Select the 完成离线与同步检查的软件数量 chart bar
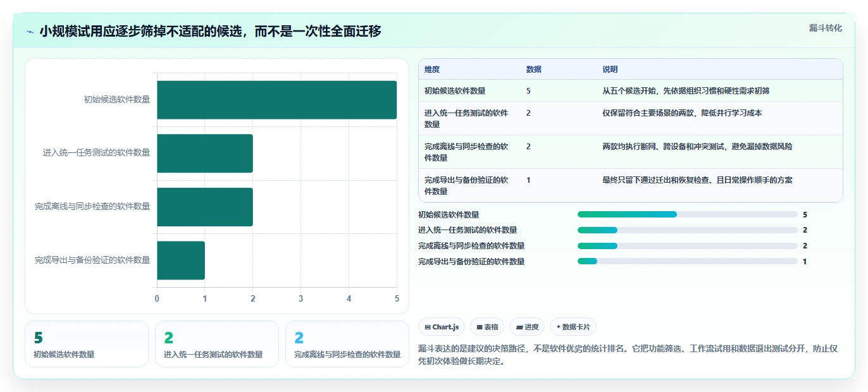The height and width of the screenshot is (392, 868). pos(205,207)
